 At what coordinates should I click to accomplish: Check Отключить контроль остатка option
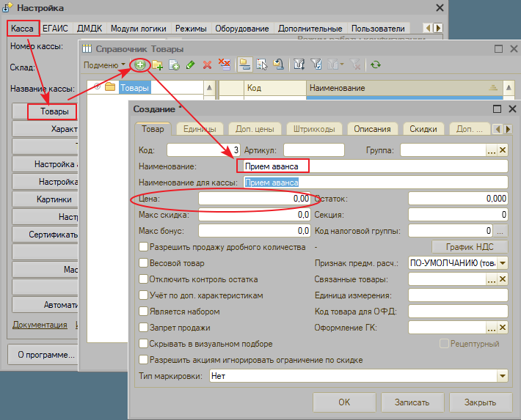coord(143,279)
